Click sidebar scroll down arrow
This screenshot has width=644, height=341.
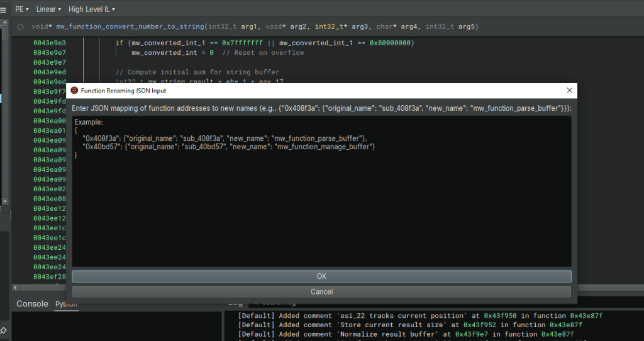click(5, 202)
